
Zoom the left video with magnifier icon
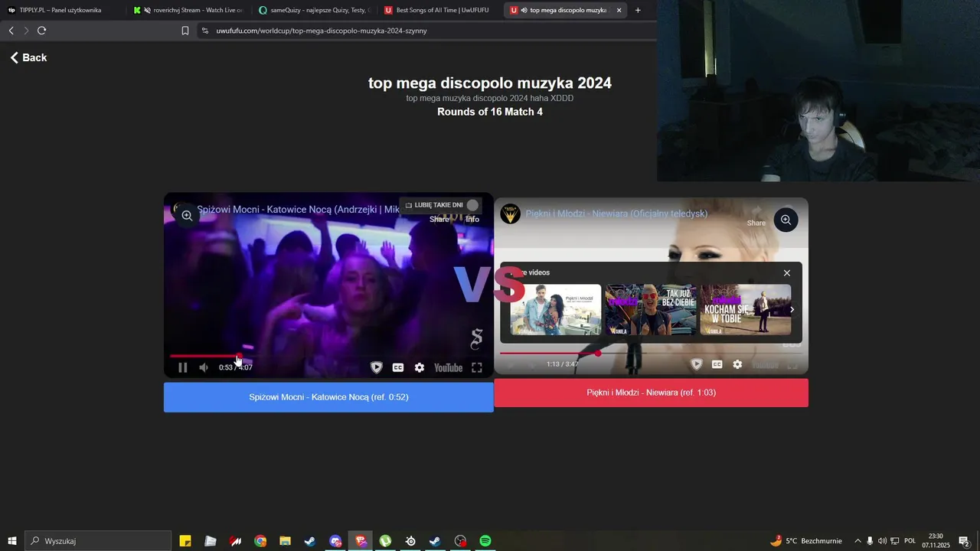pyautogui.click(x=187, y=216)
